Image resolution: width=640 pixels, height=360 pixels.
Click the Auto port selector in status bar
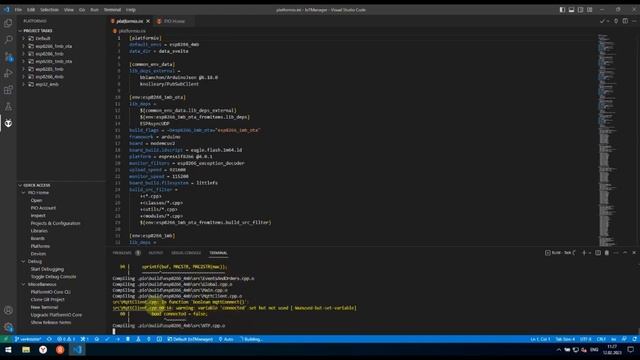tap(226, 339)
